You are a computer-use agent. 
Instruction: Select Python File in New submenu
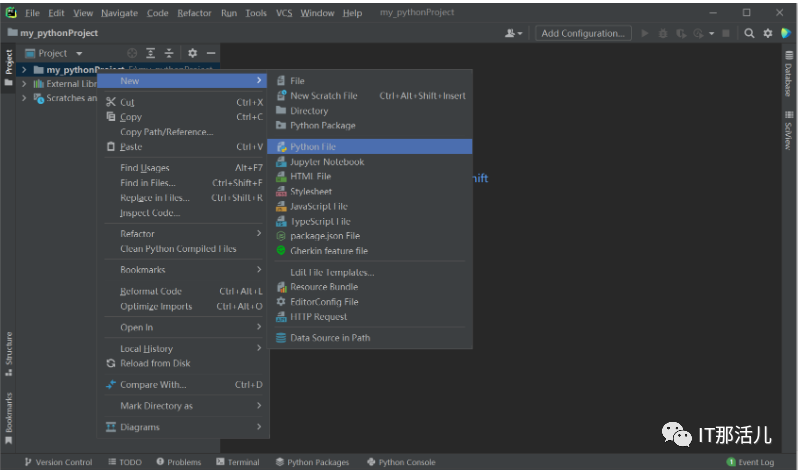point(370,146)
